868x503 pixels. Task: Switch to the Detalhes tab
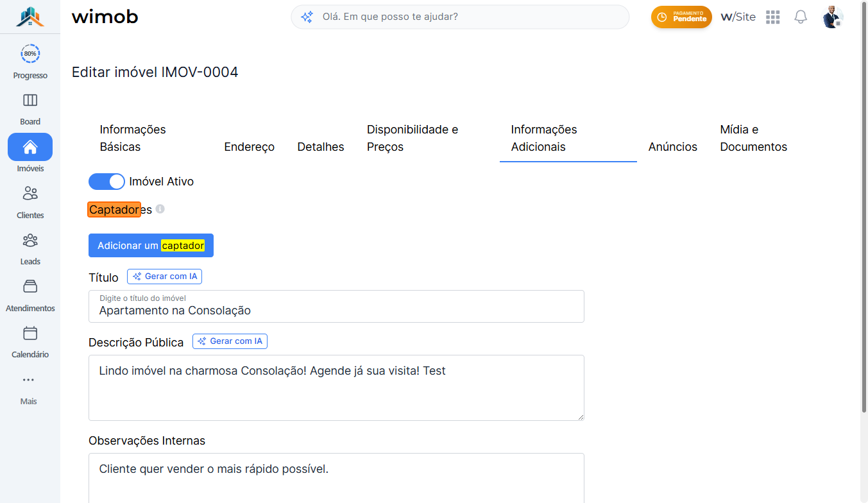pyautogui.click(x=321, y=147)
